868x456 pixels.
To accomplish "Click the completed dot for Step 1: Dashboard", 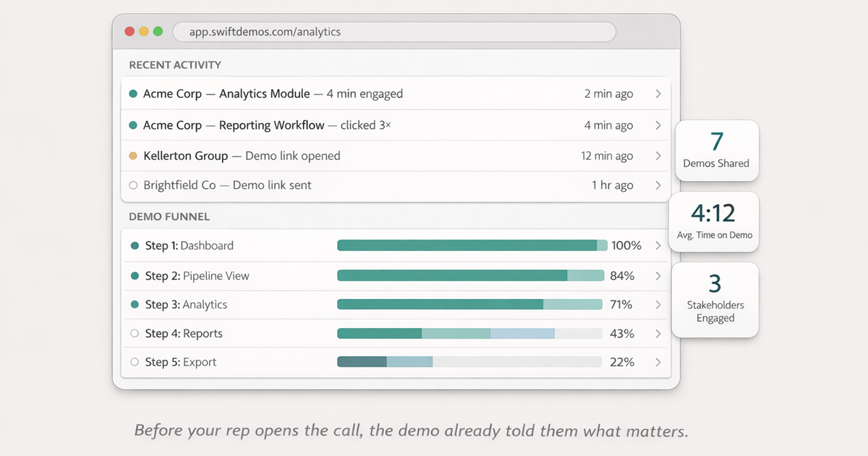I will [135, 245].
